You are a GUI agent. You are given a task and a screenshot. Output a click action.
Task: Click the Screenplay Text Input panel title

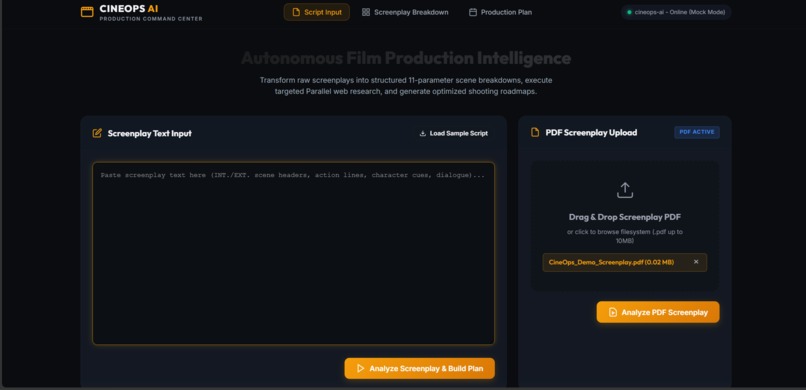click(150, 133)
